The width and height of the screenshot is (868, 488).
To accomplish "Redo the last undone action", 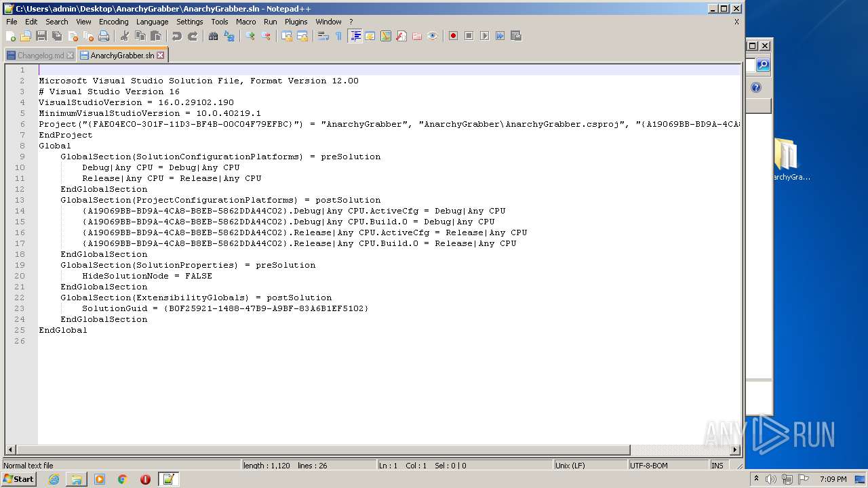I will [193, 36].
